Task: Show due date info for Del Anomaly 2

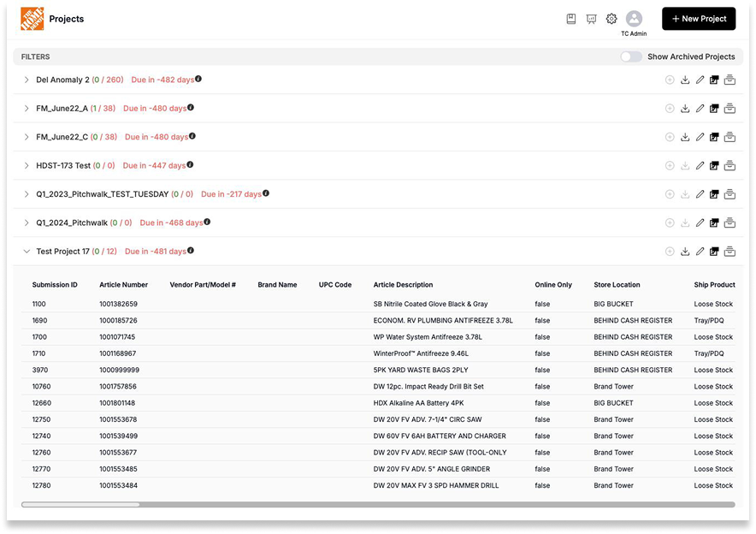Action: coord(198,79)
